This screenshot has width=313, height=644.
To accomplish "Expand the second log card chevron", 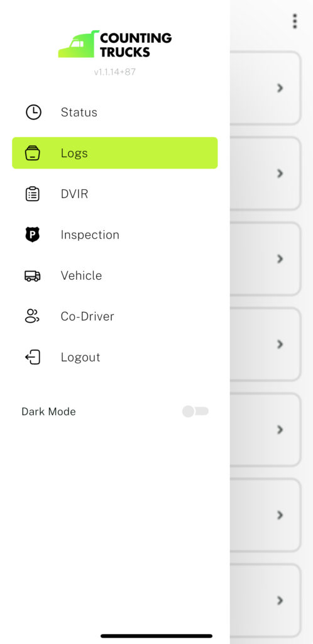I will [x=280, y=174].
